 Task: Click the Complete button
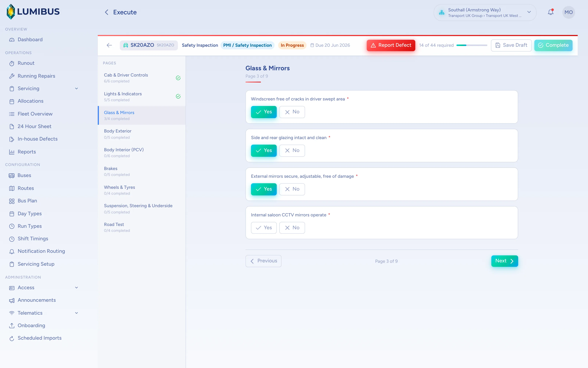click(553, 45)
